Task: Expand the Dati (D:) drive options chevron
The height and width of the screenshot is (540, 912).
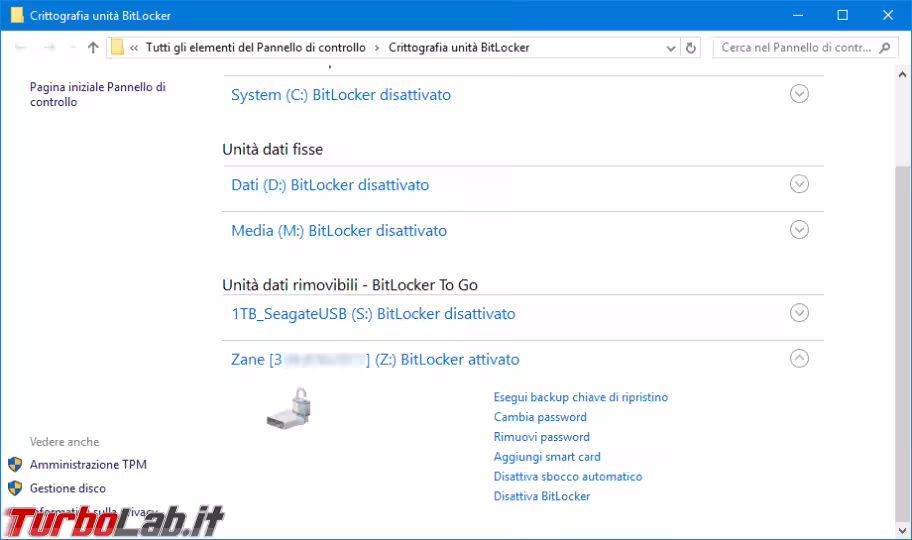Action: pyautogui.click(x=799, y=184)
